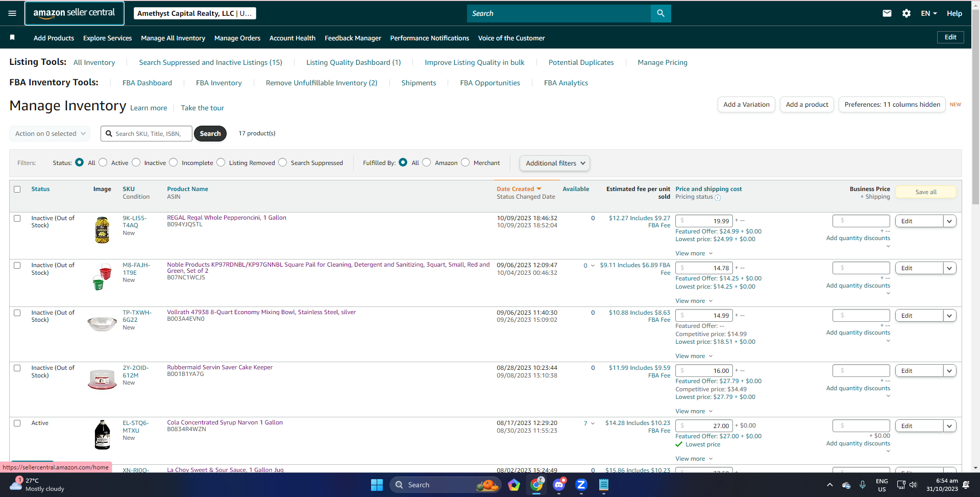Choose the Inactive status filter radio
Viewport: 980px width, 497px height.
click(x=136, y=162)
